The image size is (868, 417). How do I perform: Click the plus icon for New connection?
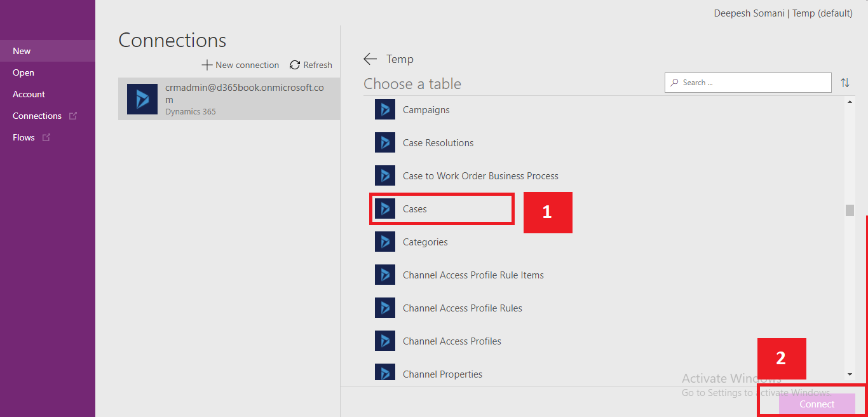[x=207, y=65]
